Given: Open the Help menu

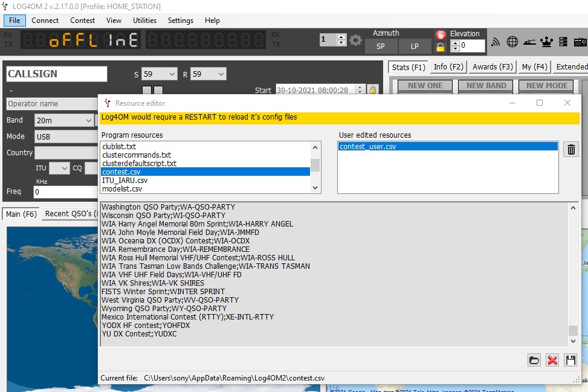Looking at the screenshot, I should pos(212,21).
